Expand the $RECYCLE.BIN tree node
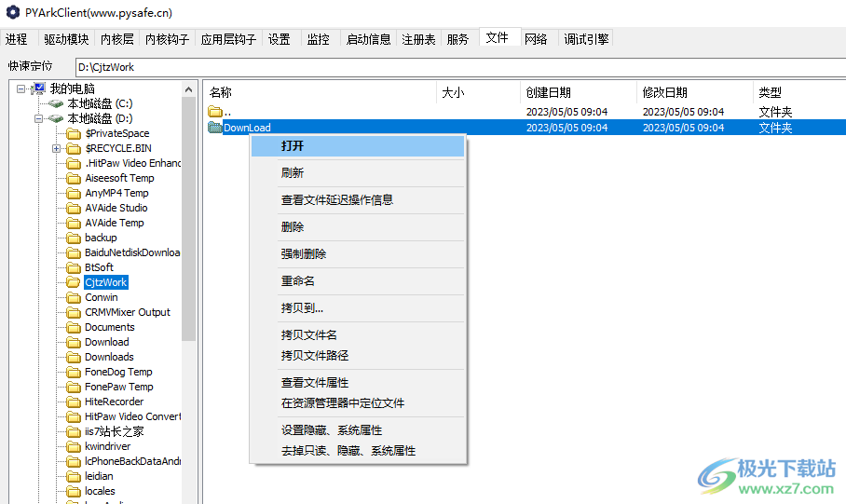This screenshot has height=504, width=846. click(56, 148)
